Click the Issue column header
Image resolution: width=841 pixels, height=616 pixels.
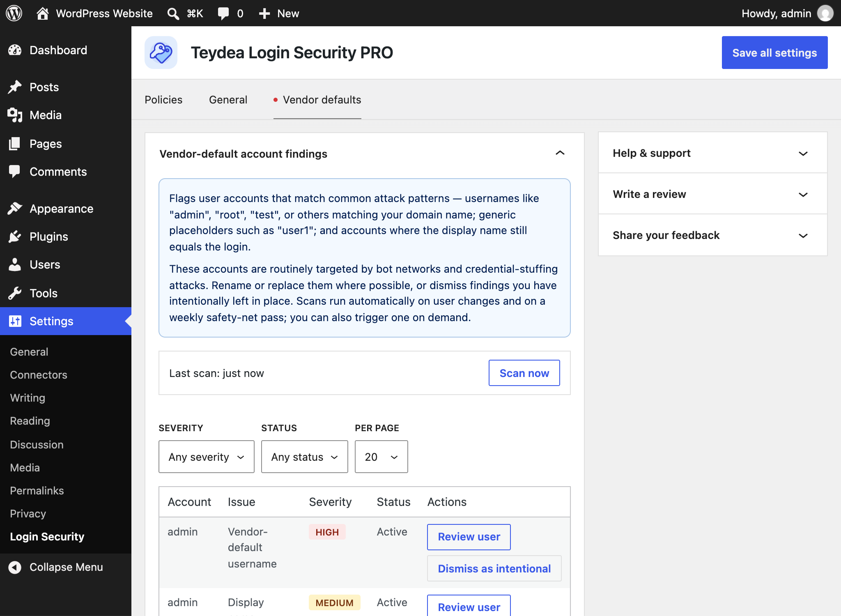tap(241, 502)
